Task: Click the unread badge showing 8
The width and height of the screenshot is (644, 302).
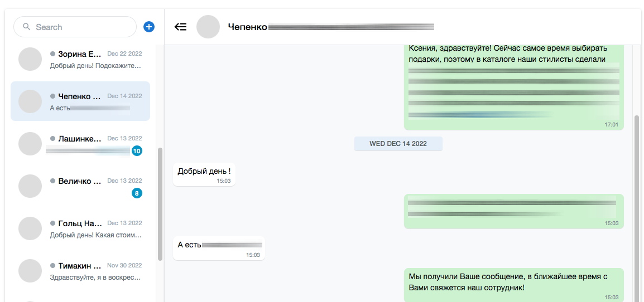Action: pos(137,193)
